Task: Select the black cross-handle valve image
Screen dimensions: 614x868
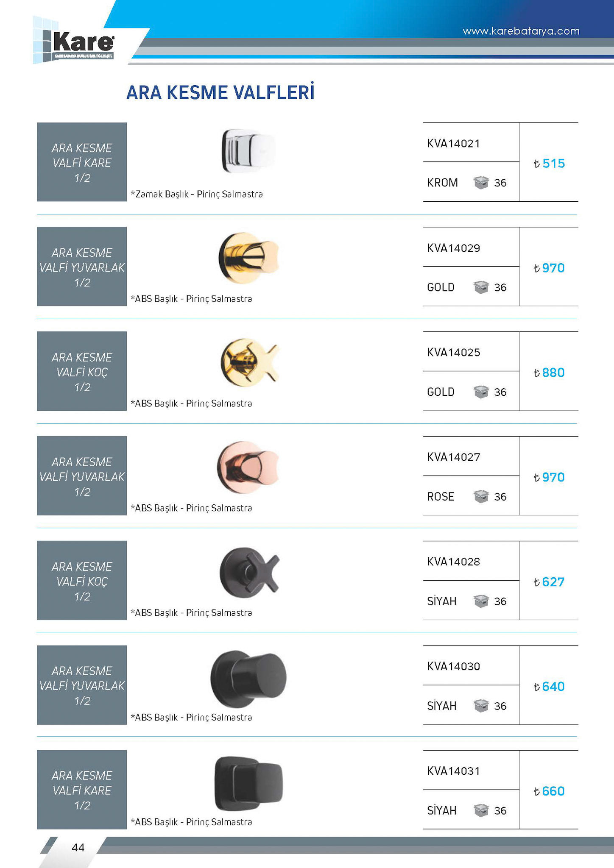Action: [250, 572]
